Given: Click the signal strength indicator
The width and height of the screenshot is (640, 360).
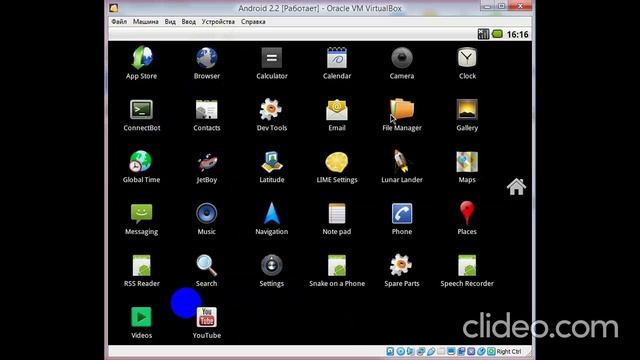Looking at the screenshot, I should tap(483, 34).
